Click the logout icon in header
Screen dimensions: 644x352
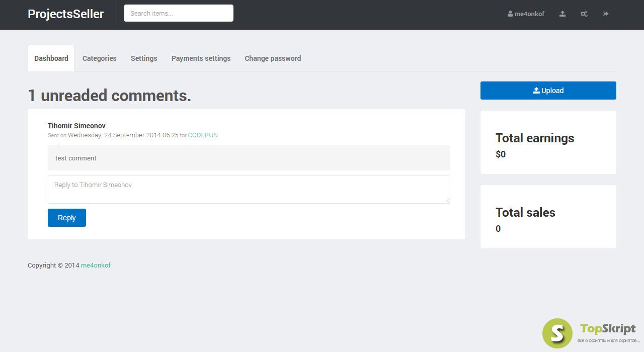click(605, 14)
